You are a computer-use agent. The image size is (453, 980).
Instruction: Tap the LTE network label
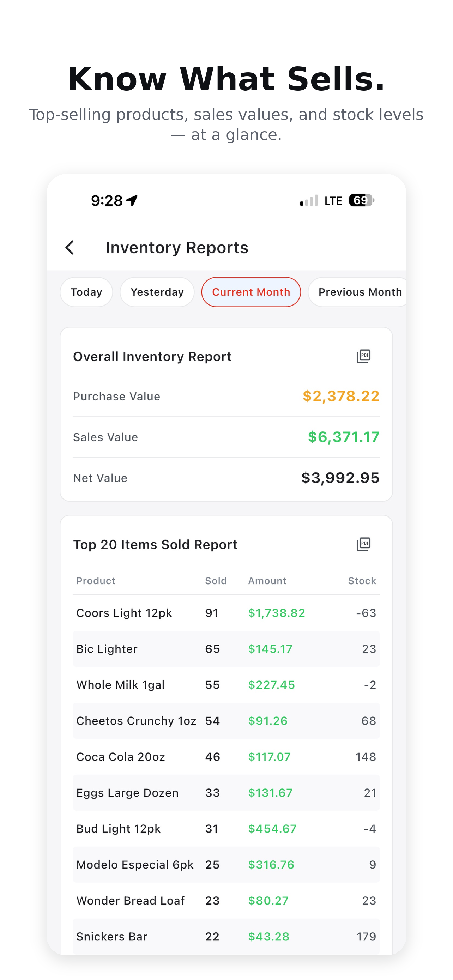tap(333, 201)
